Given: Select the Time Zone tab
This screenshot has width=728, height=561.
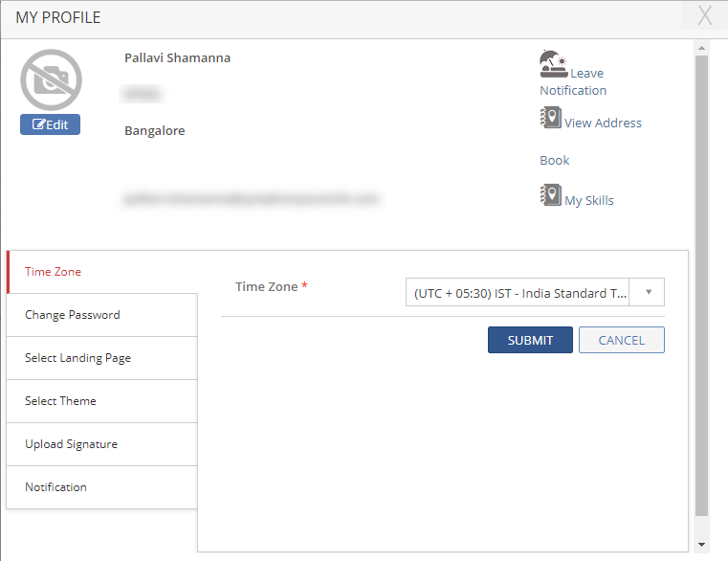Looking at the screenshot, I should (54, 272).
